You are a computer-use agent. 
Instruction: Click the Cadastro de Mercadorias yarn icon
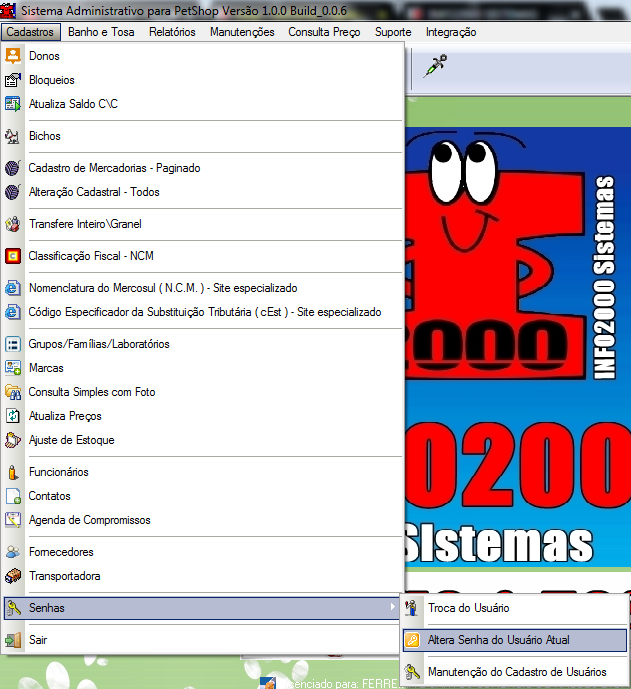(x=13, y=168)
